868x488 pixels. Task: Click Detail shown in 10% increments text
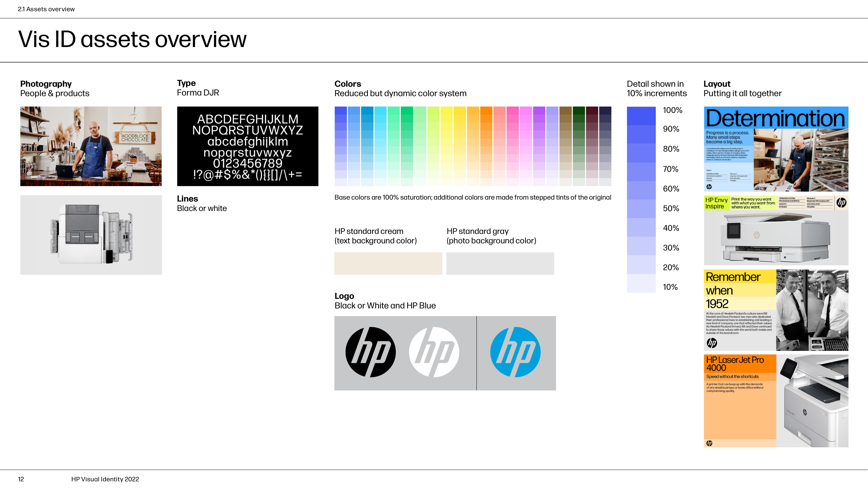click(x=657, y=89)
